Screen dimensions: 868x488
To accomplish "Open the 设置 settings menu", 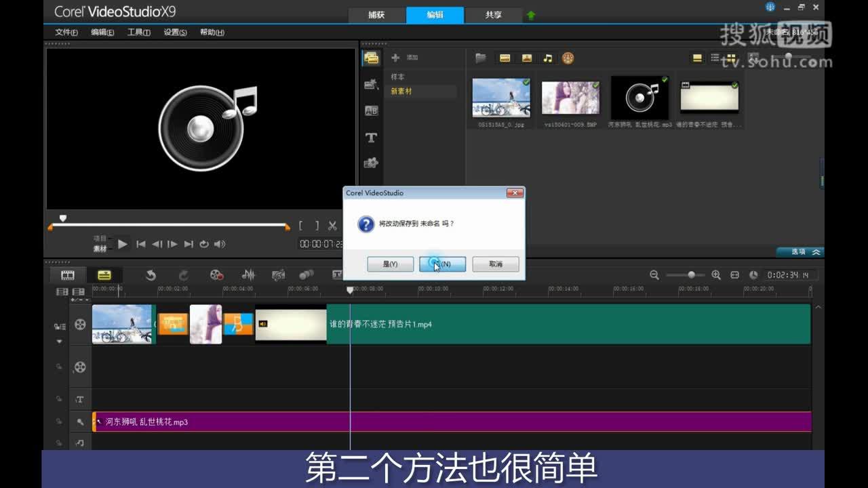I will click(x=174, y=32).
